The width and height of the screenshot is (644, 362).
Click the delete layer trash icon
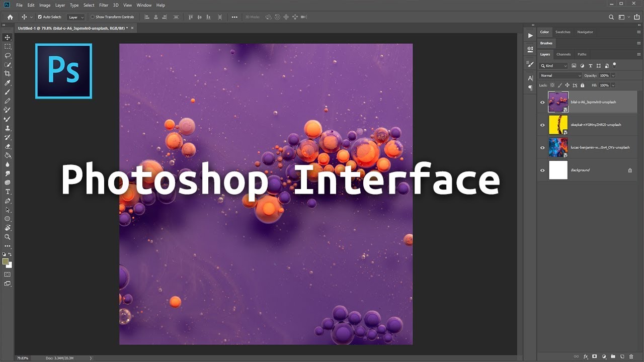point(631,356)
